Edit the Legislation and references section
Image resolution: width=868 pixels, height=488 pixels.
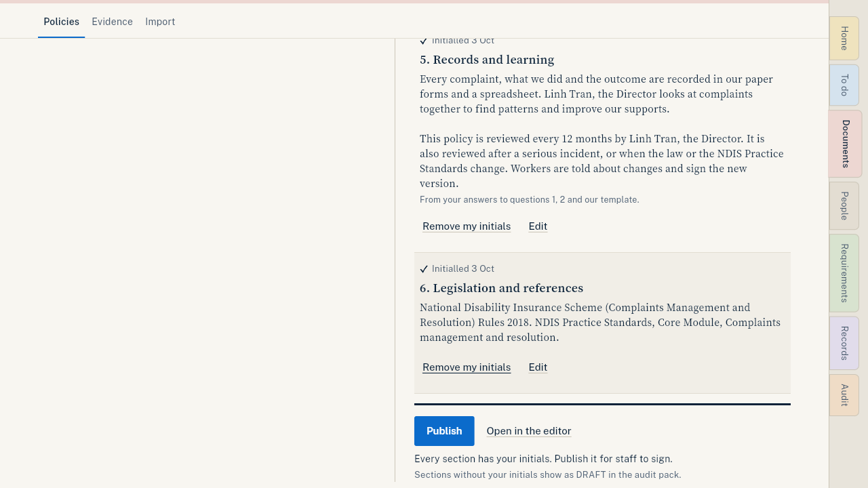(538, 367)
